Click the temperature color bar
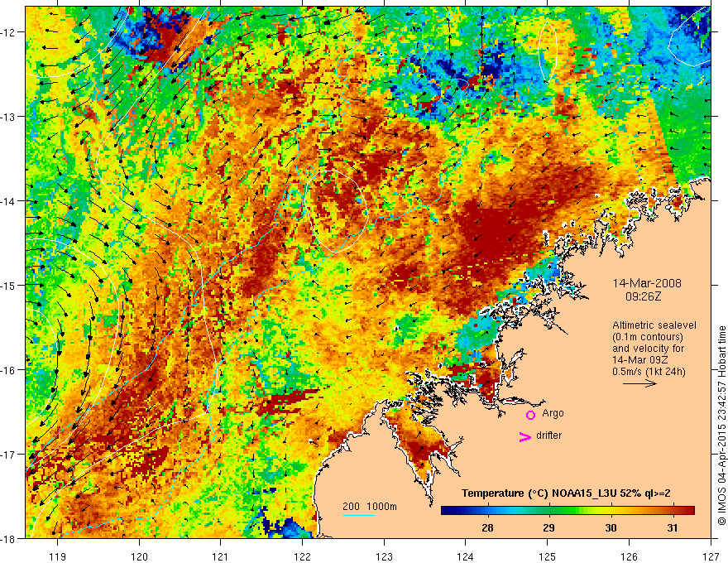Viewport: 728px width, 563px height. (x=568, y=511)
